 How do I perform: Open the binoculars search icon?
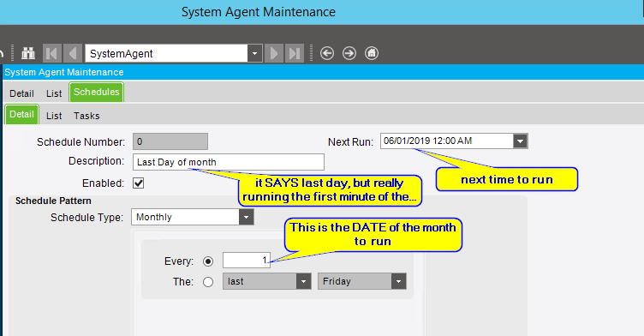coord(28,53)
